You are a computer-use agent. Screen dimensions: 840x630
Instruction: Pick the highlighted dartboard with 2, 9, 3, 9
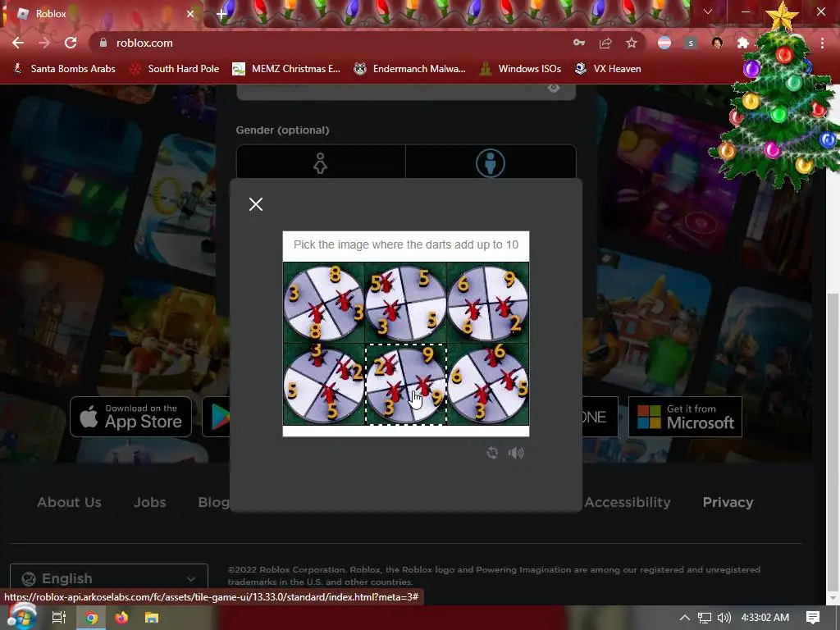click(405, 385)
